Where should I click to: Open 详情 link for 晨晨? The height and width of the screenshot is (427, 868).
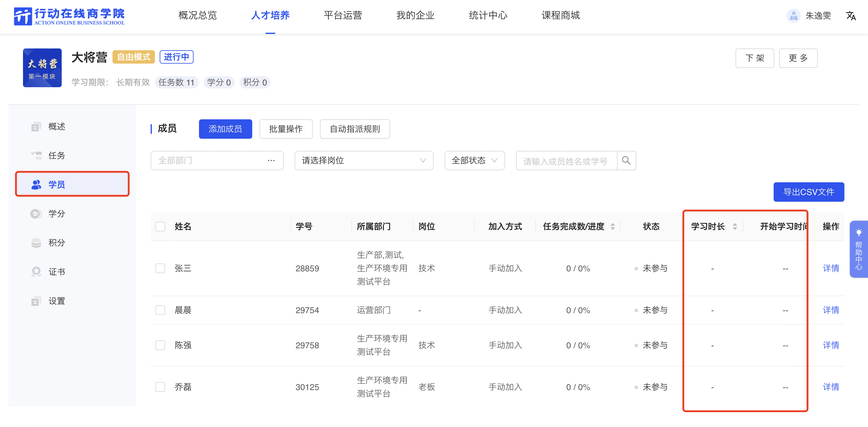point(830,310)
